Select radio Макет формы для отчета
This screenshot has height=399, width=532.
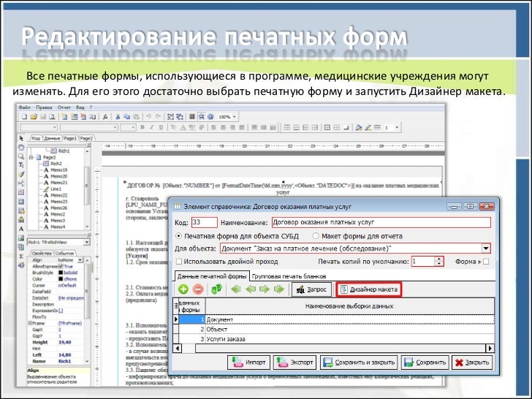[x=316, y=236]
